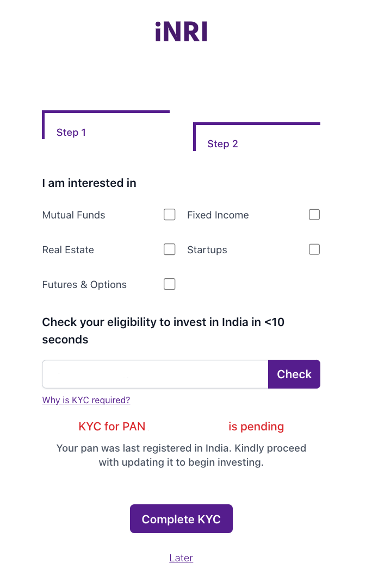Select the "I am interested in" heading
The image size is (372, 588).
(89, 183)
